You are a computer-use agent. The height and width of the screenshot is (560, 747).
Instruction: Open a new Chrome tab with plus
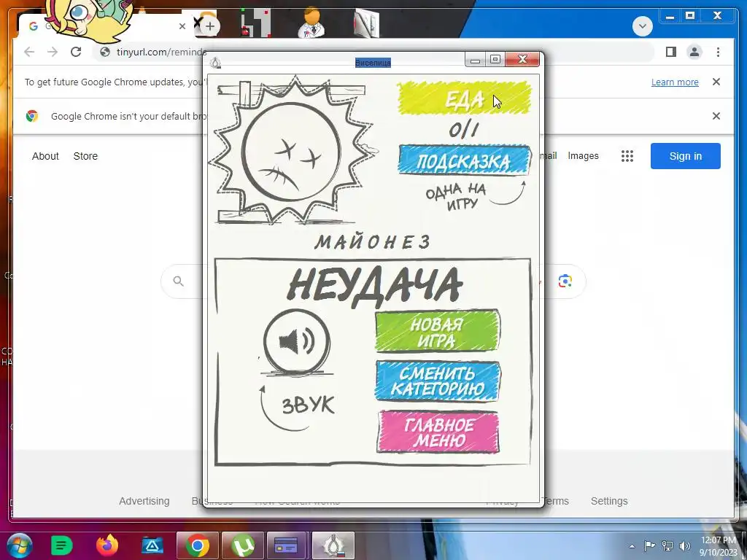pos(209,26)
